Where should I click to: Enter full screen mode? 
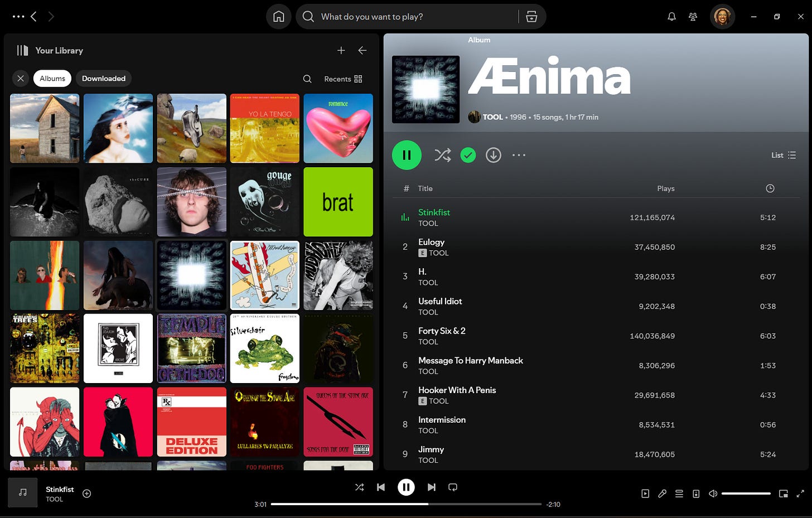[x=800, y=493]
